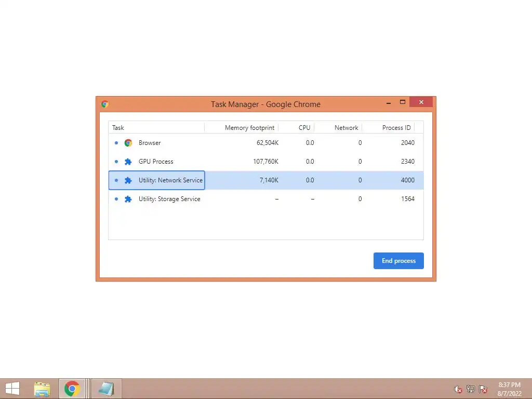Sort by the Task column header

pyautogui.click(x=156, y=128)
